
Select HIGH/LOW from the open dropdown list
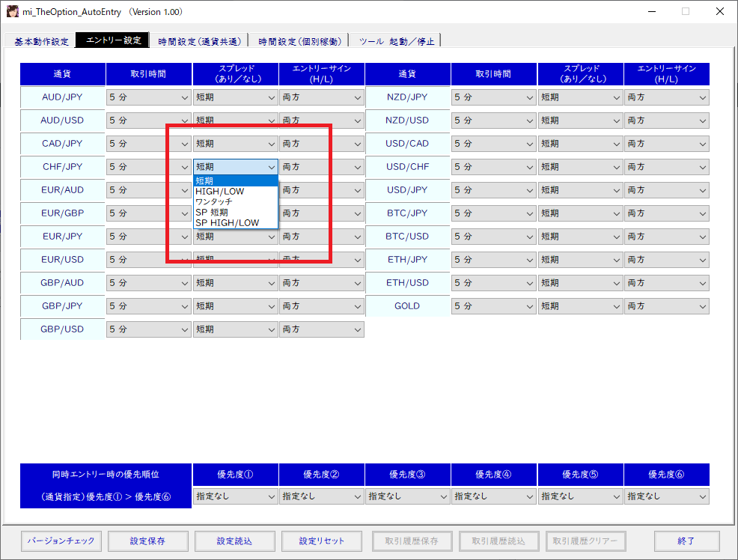(x=219, y=192)
